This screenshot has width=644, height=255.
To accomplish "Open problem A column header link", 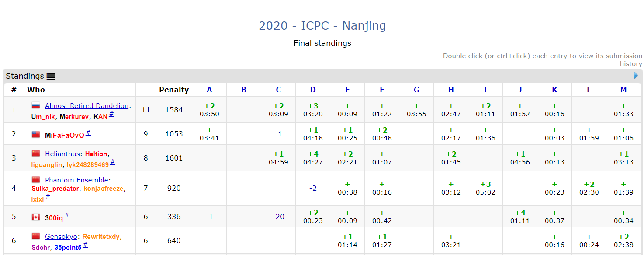I will (209, 90).
